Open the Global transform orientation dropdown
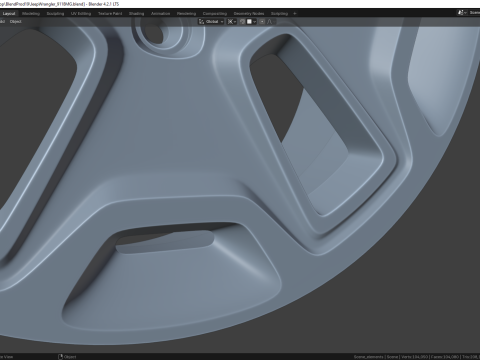Screen dimensions: 480x360 tap(211, 22)
